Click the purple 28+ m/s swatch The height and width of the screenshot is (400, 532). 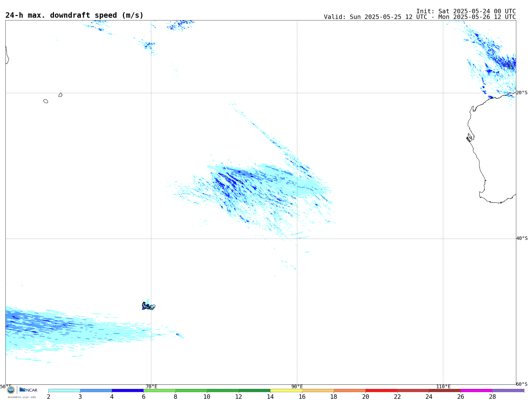click(x=508, y=391)
